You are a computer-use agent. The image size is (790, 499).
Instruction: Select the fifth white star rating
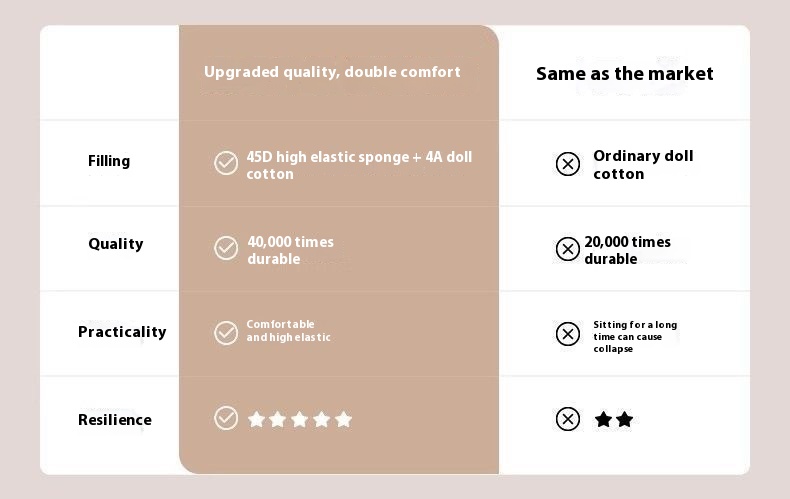point(344,419)
